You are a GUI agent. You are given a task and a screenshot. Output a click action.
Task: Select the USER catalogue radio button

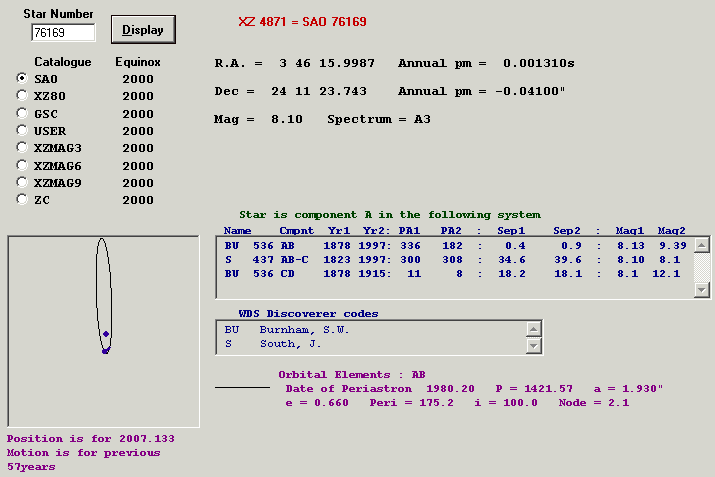21,130
